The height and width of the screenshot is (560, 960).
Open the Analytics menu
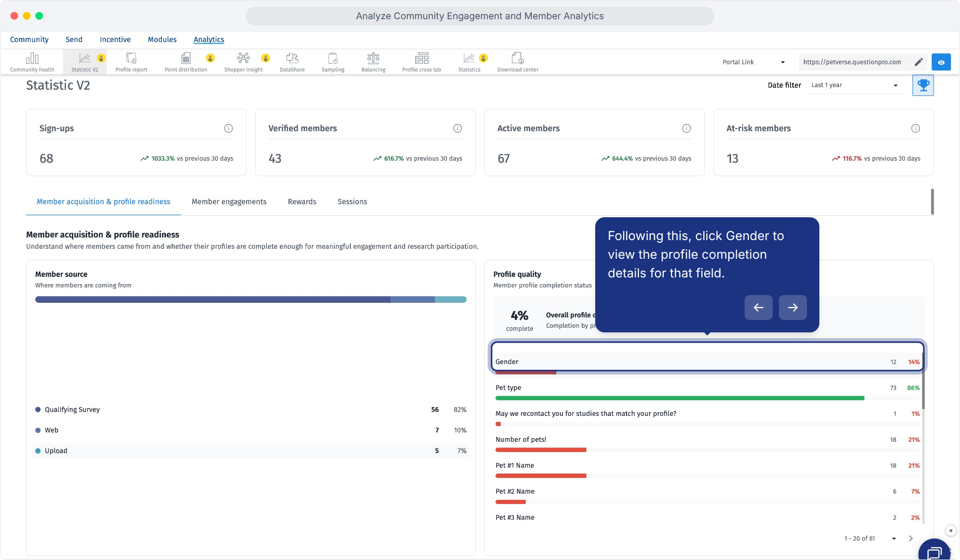(x=209, y=39)
